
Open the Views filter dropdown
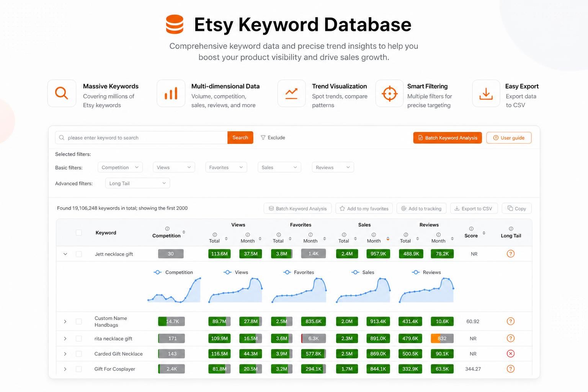click(174, 167)
